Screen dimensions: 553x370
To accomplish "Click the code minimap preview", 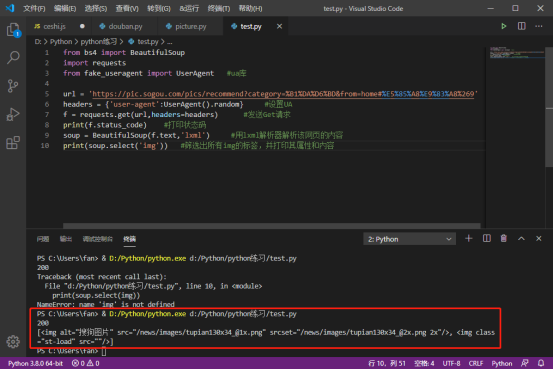I will tap(517, 53).
